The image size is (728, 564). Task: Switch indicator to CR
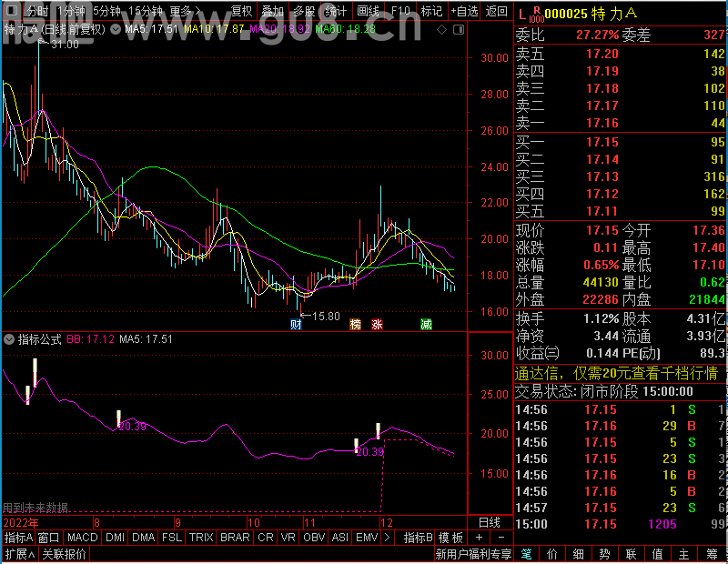tap(266, 538)
